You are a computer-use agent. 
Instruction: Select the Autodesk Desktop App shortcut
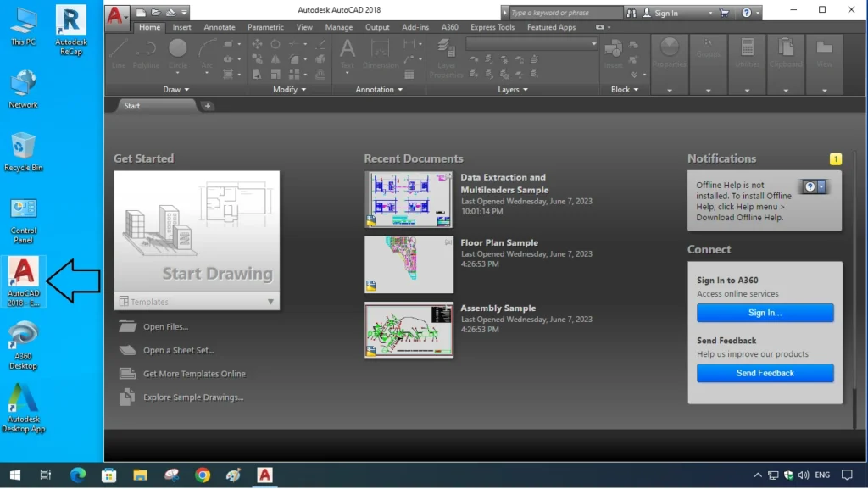[23, 408]
